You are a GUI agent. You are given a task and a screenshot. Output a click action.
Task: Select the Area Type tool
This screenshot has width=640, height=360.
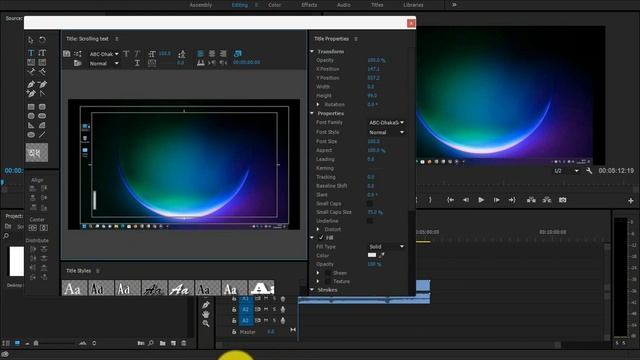[31, 62]
